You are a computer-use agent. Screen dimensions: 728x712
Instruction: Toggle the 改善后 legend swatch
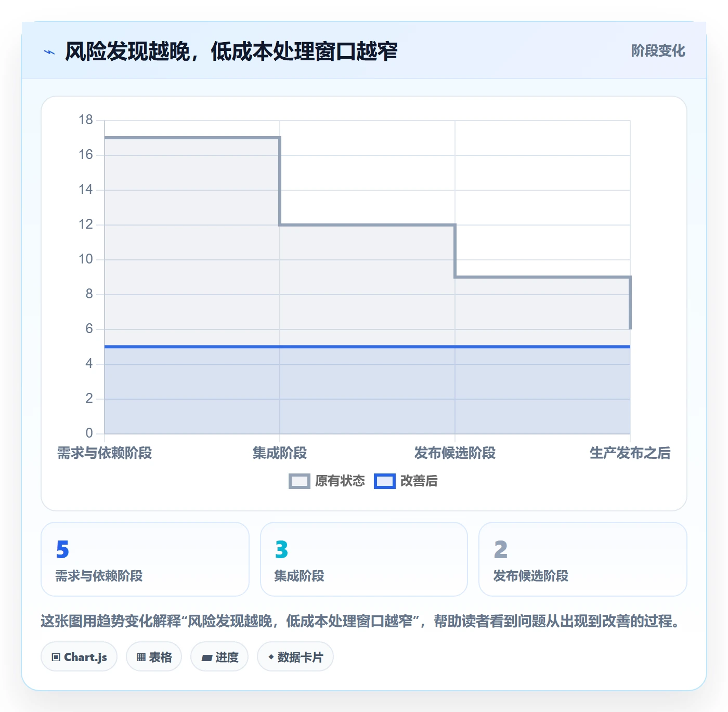(x=384, y=481)
